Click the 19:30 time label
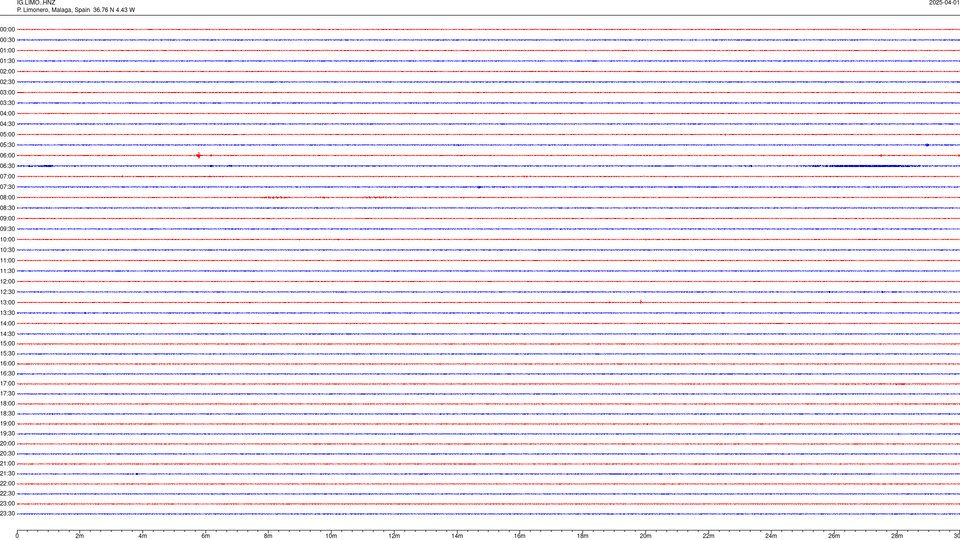Screen dimensions: 960x540 coord(7,433)
